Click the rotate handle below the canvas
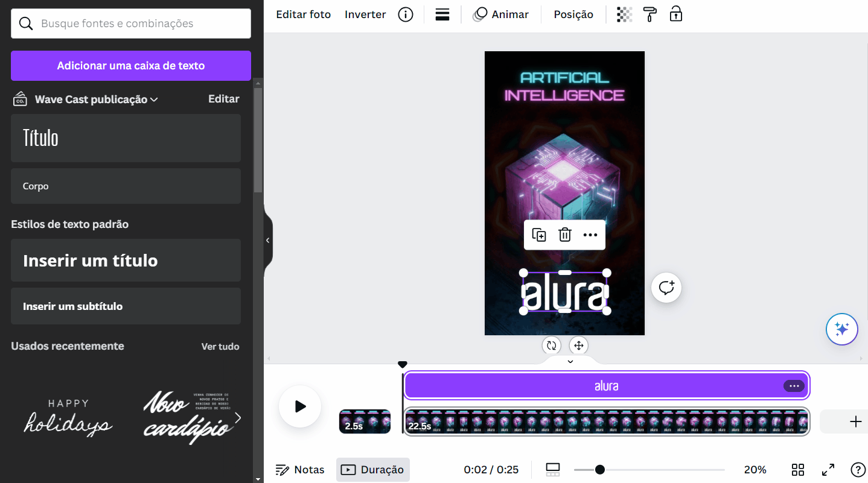The height and width of the screenshot is (483, 868). pyautogui.click(x=551, y=346)
